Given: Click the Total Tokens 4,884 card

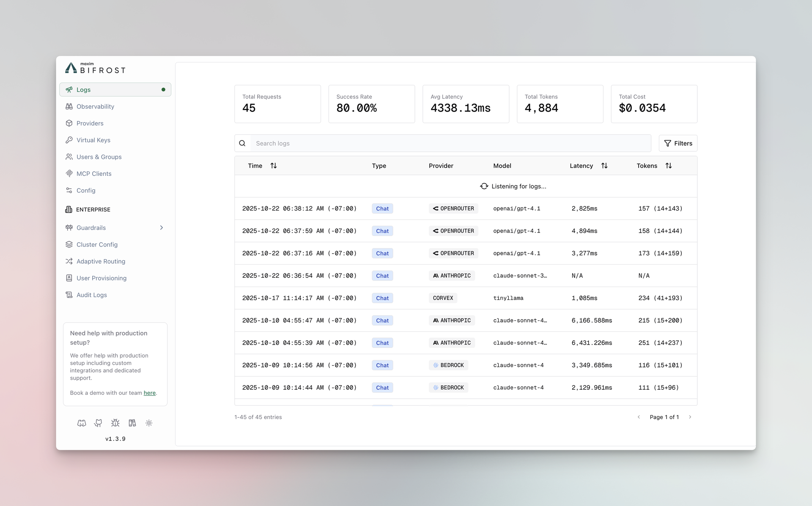Looking at the screenshot, I should [560, 104].
